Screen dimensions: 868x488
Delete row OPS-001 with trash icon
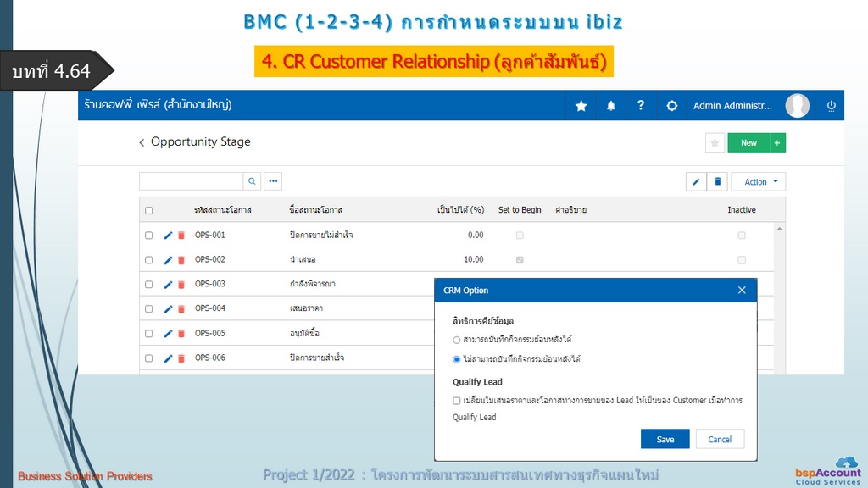[x=181, y=236]
